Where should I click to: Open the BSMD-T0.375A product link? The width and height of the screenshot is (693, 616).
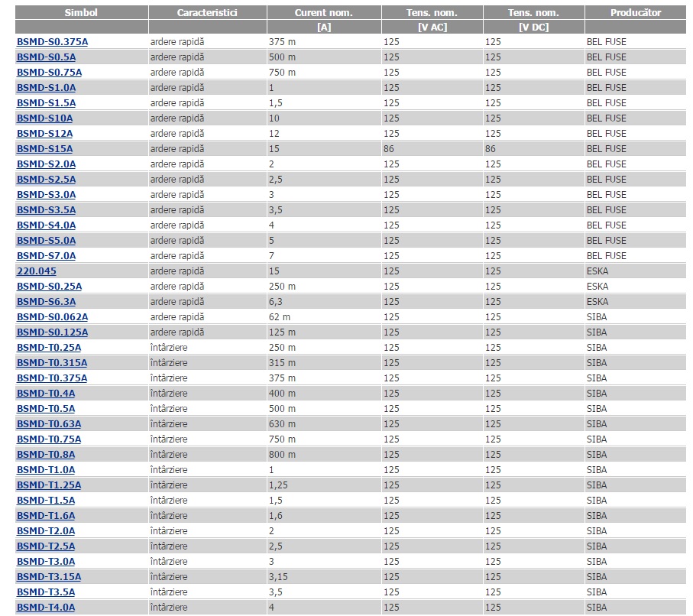(x=52, y=378)
